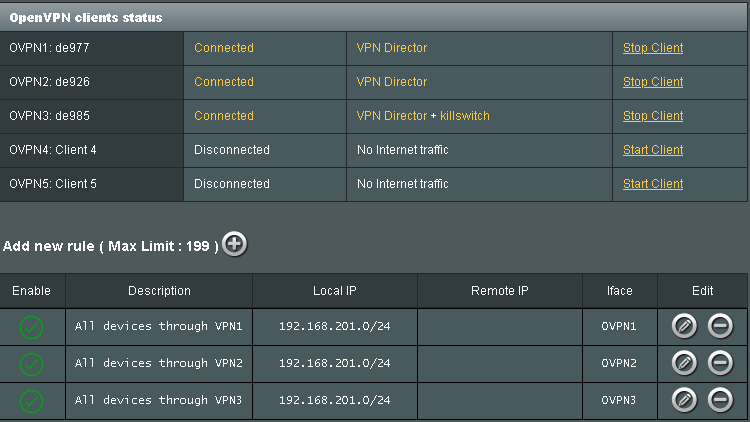This screenshot has width=750, height=422.
Task: Edit the VPN2 rule with pencil icon
Action: (684, 363)
